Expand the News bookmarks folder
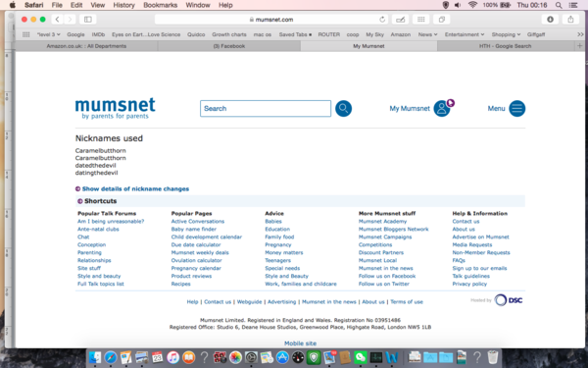Image resolution: width=588 pixels, height=368 pixels. click(428, 34)
